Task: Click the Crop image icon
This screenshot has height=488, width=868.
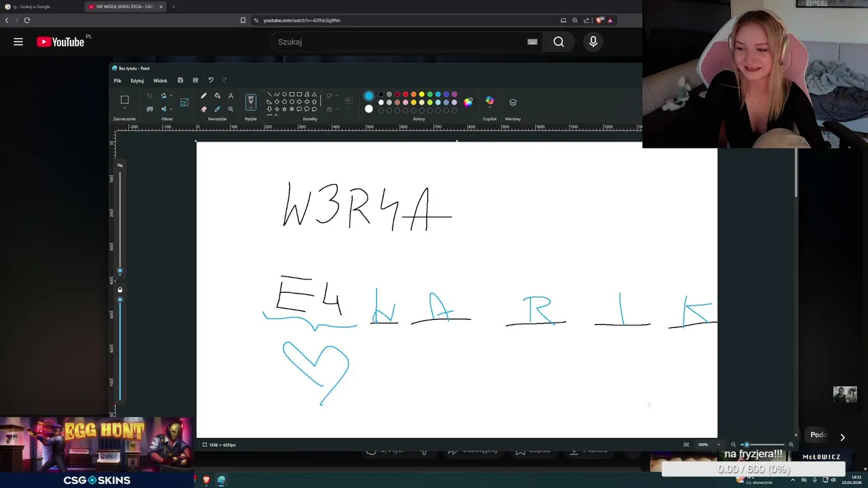Action: [x=150, y=96]
